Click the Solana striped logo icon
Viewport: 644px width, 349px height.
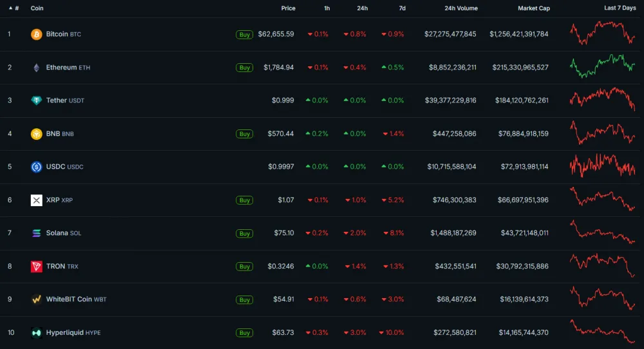pyautogui.click(x=36, y=233)
